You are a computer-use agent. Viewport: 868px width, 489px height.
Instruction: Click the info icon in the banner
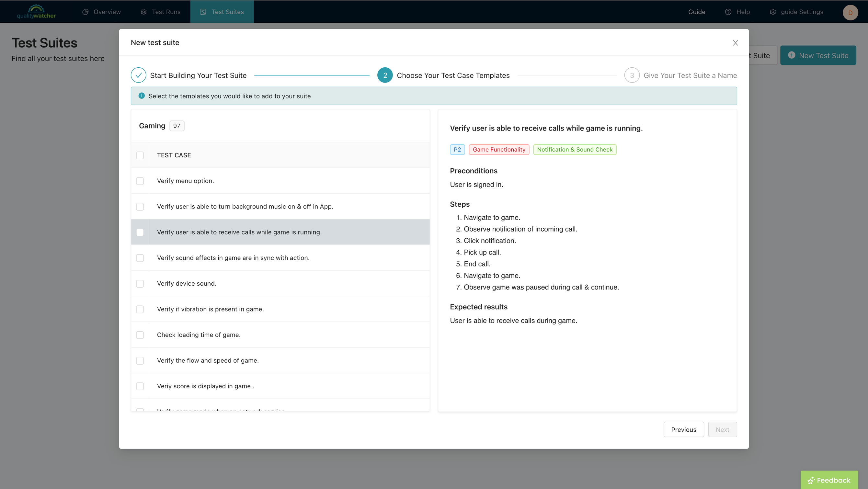coord(142,96)
